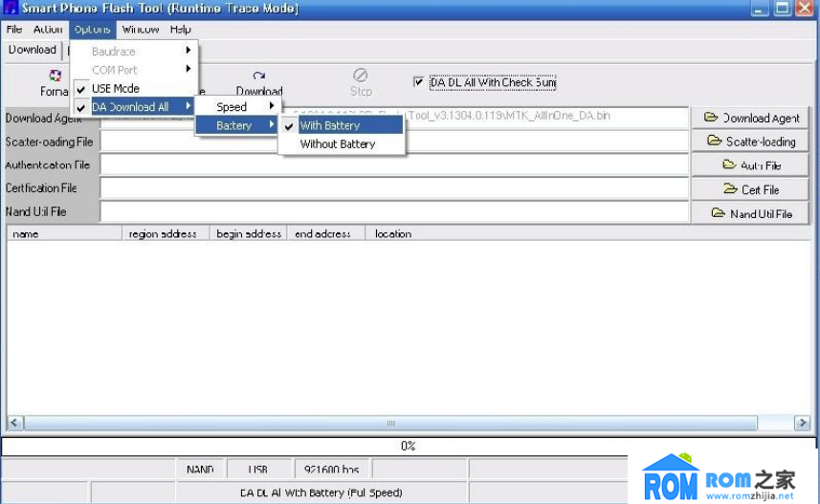Click the location column header

click(587, 233)
